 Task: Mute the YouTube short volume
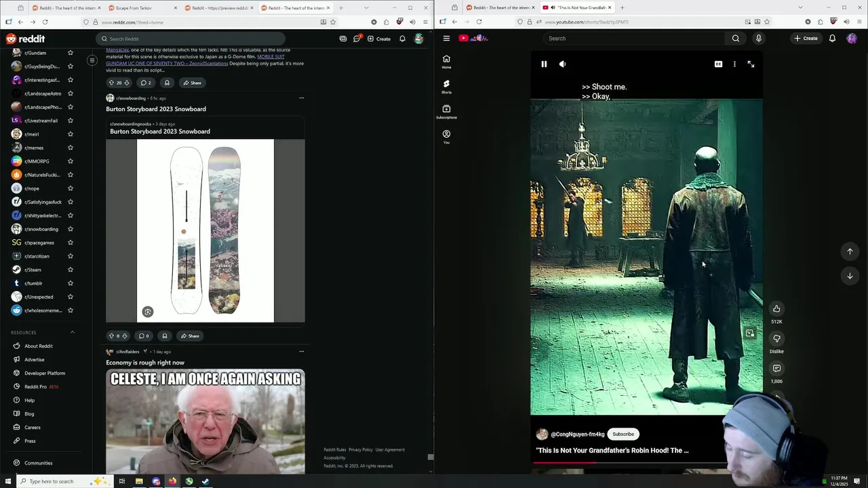coord(562,64)
